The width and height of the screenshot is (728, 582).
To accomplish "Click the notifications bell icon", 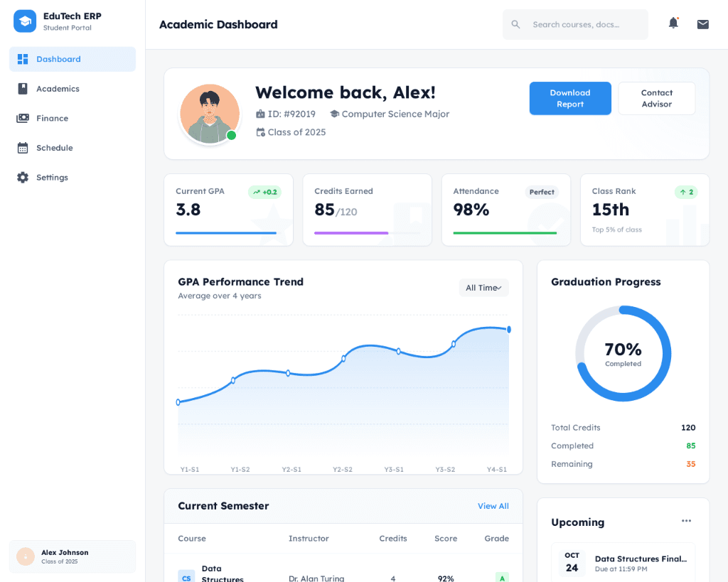I will [673, 23].
